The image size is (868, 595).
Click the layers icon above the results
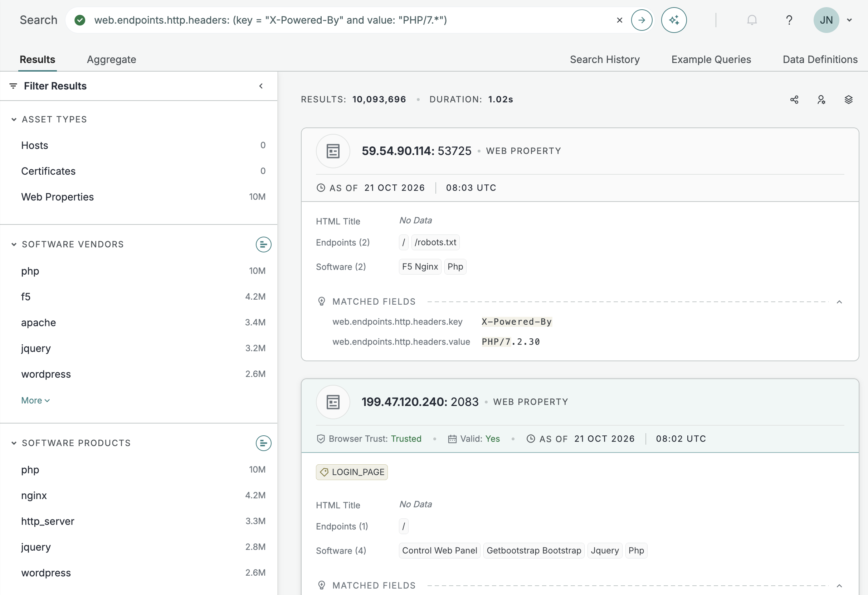[x=849, y=100]
